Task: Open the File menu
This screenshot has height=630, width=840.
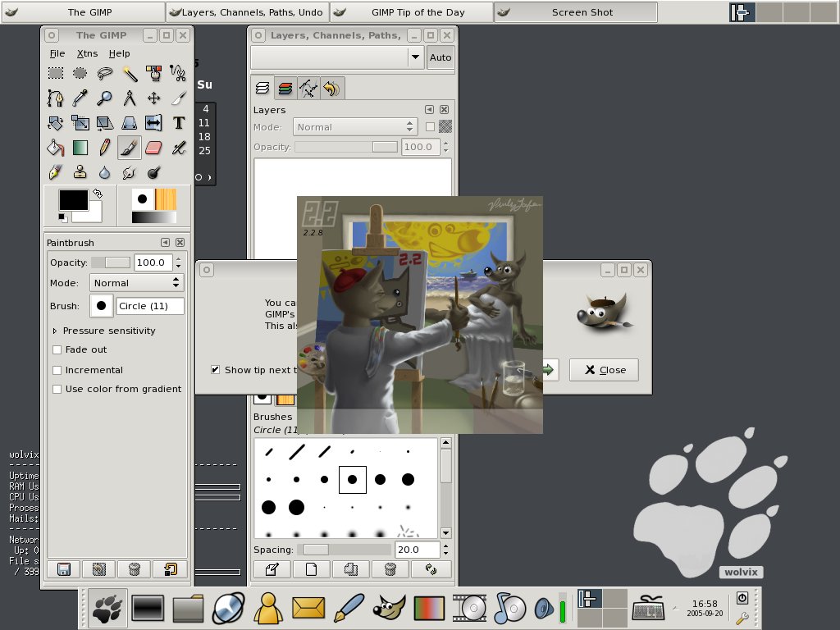Action: tap(57, 53)
